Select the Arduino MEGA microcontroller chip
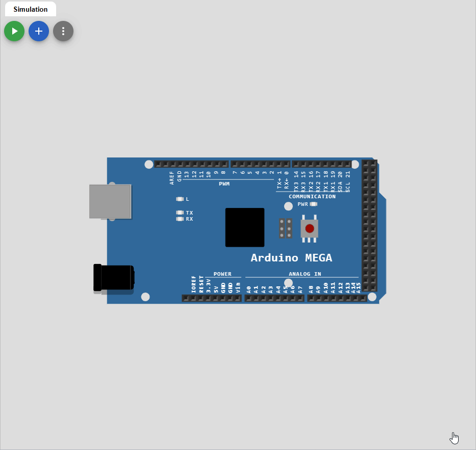476x450 pixels. coord(245,227)
